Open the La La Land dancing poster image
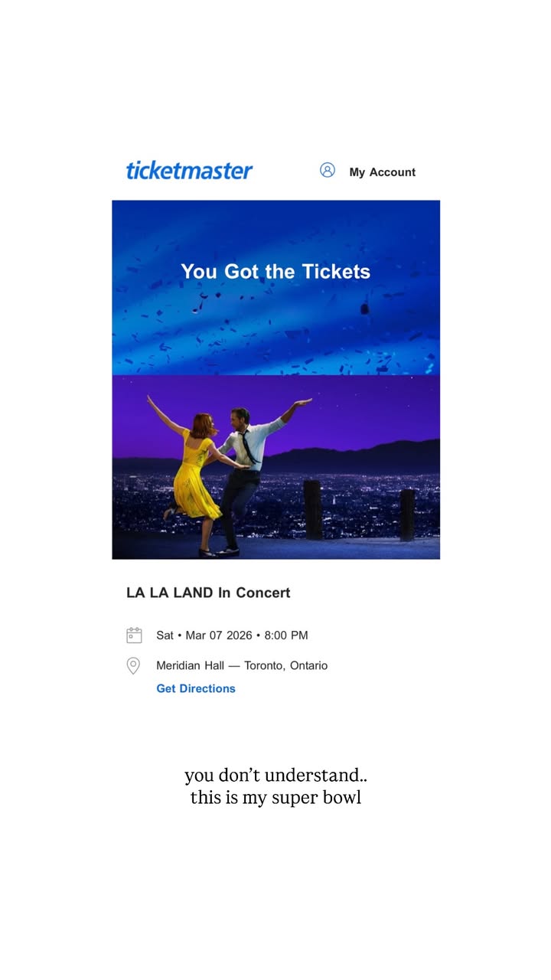The width and height of the screenshot is (551, 980). coord(275,467)
